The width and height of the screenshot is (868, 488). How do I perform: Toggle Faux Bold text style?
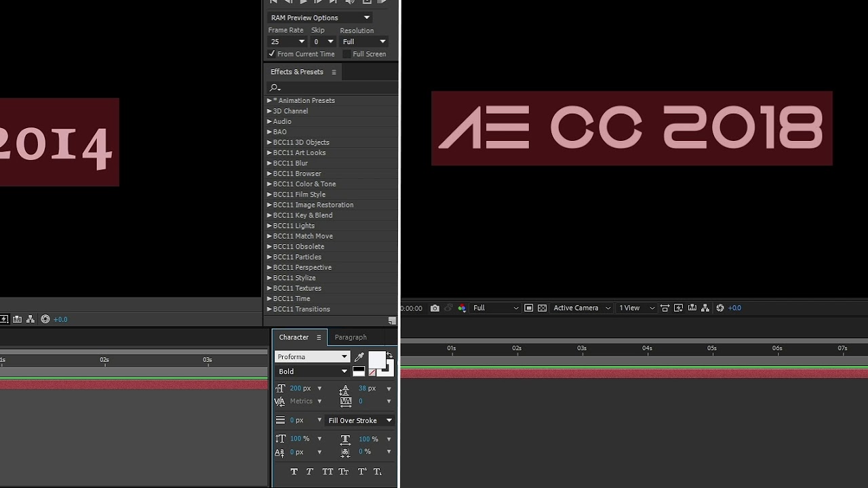294,472
